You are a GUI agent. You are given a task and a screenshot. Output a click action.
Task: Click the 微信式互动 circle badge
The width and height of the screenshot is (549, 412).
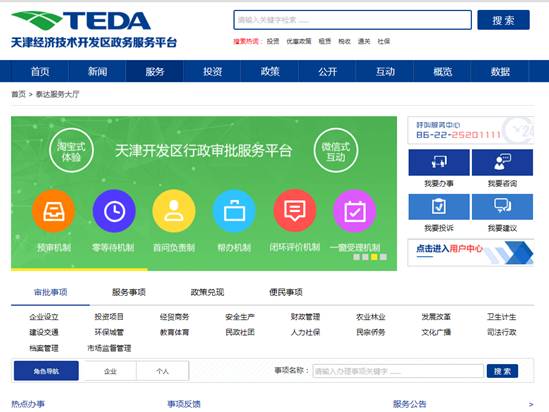tap(336, 151)
